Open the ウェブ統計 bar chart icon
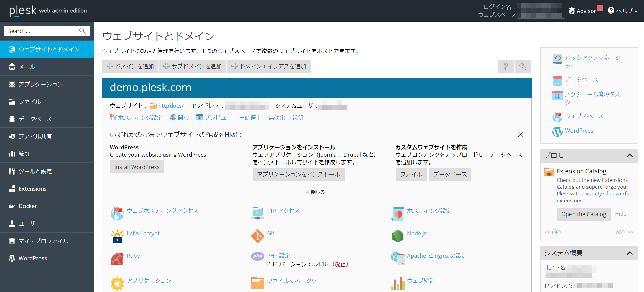The width and height of the screenshot is (644, 292). pyautogui.click(x=398, y=284)
